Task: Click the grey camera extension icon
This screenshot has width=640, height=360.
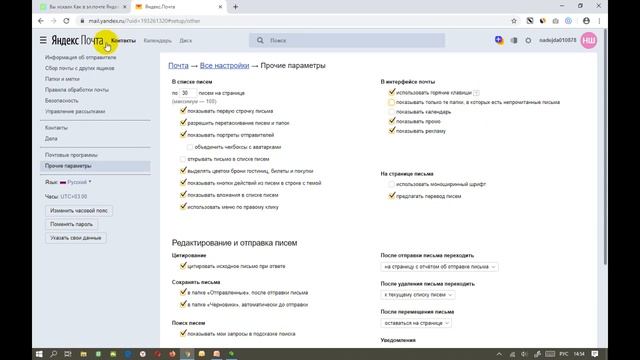Action: tap(556, 21)
